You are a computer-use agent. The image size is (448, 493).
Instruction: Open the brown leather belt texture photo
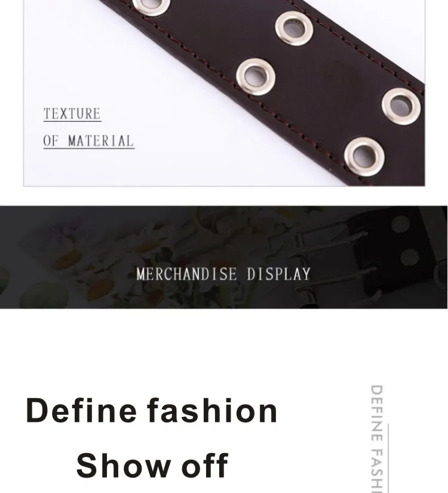pos(225,93)
